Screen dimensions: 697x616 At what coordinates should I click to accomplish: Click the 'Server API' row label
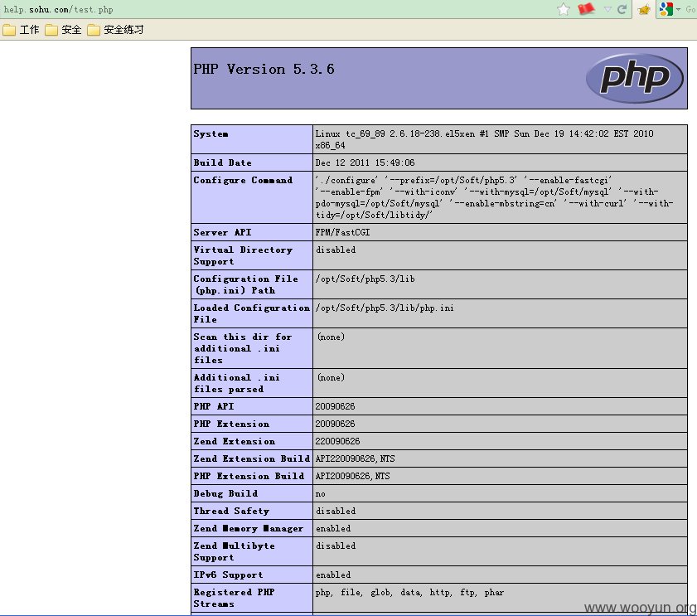coord(222,233)
